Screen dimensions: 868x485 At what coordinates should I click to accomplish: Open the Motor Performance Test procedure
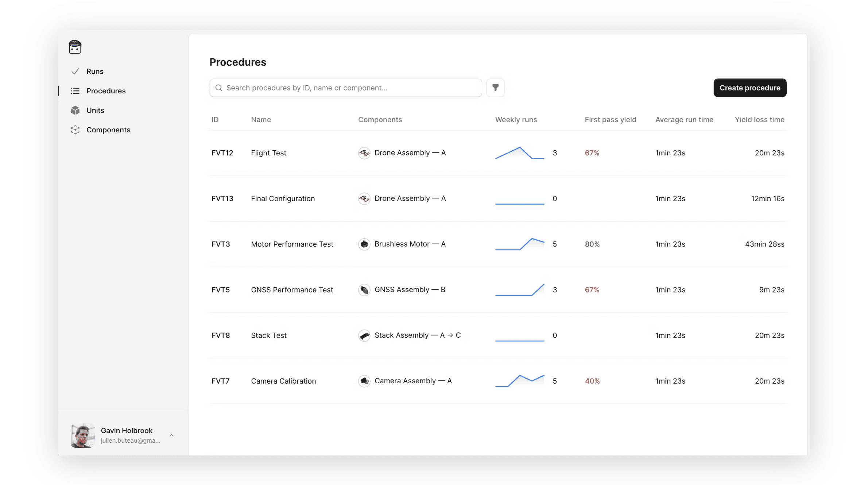pos(292,244)
